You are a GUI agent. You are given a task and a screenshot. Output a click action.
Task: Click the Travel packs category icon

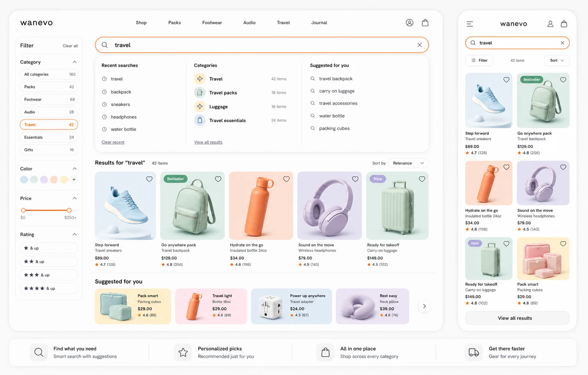(200, 92)
